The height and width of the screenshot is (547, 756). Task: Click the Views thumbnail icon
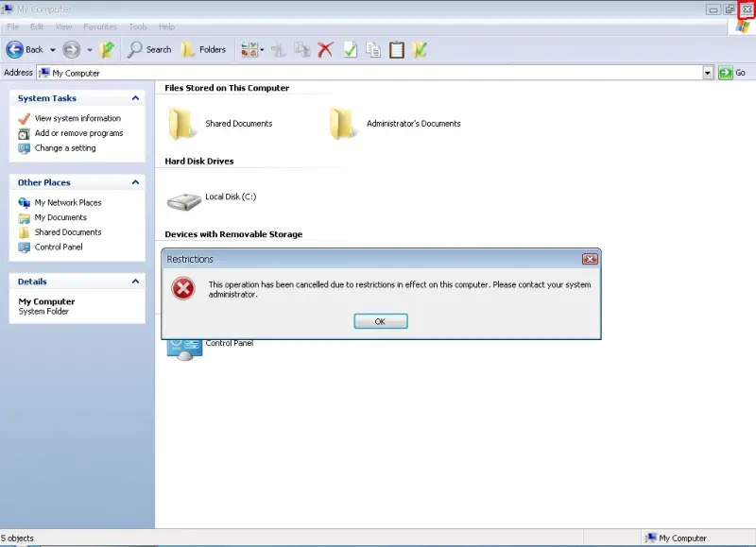[249, 50]
